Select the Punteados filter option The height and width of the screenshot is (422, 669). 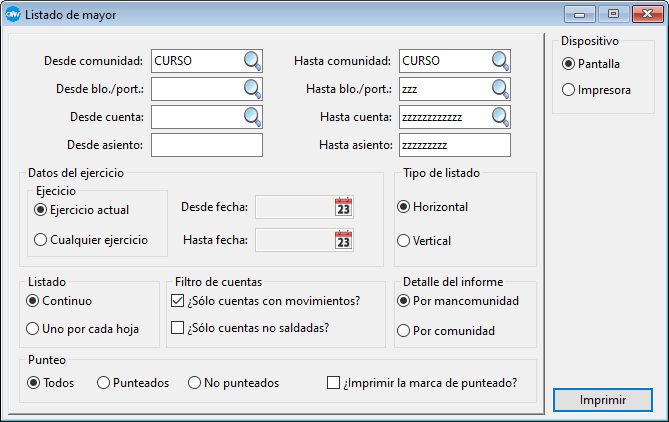coord(103,382)
